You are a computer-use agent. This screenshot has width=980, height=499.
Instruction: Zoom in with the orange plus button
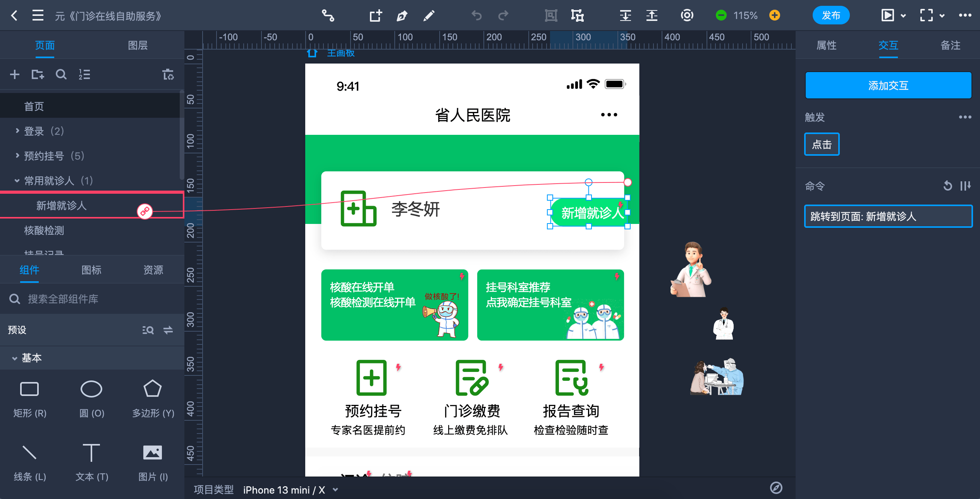(775, 15)
